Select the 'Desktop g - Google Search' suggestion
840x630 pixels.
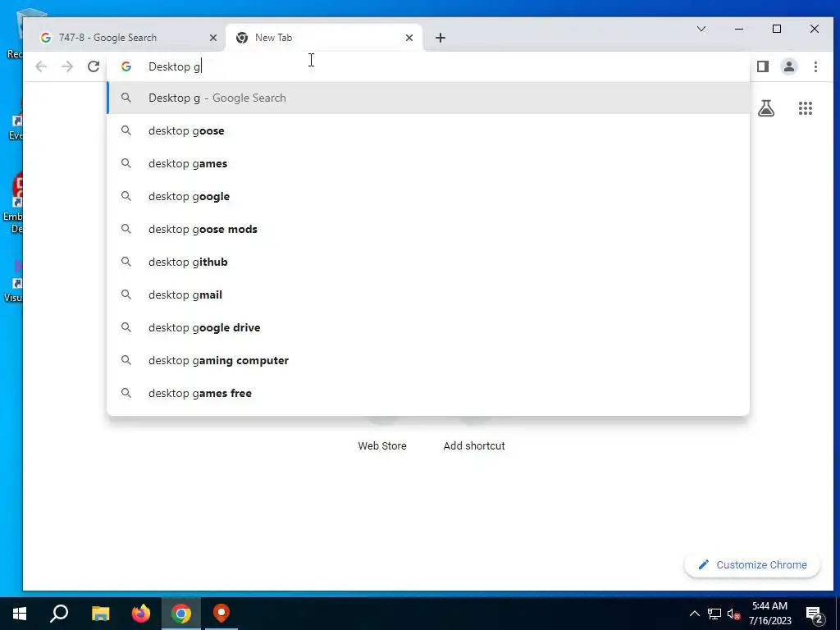click(x=428, y=98)
